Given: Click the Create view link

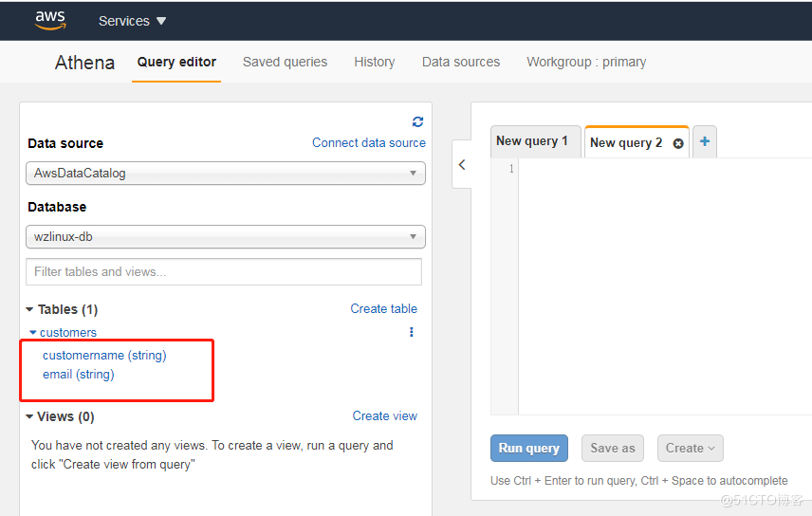Looking at the screenshot, I should point(385,416).
